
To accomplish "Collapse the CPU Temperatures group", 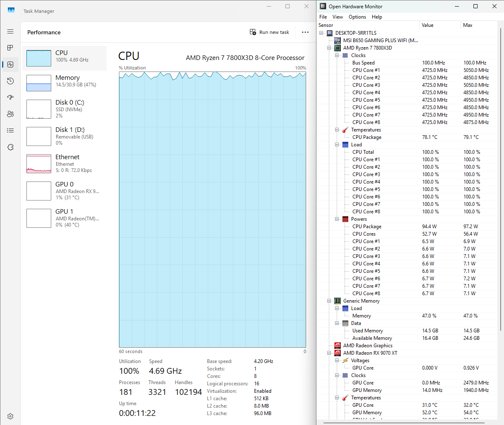I will click(337, 130).
